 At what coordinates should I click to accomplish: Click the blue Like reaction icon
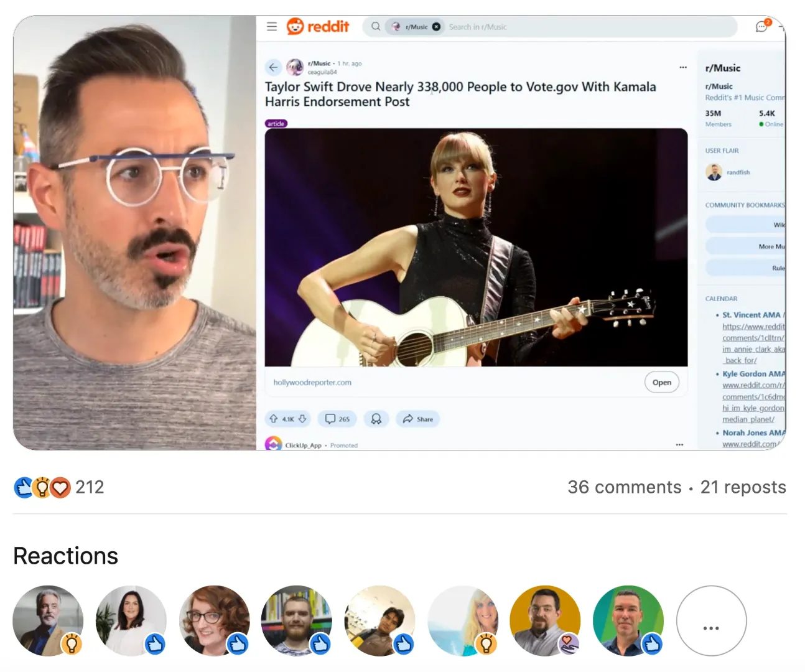(23, 487)
